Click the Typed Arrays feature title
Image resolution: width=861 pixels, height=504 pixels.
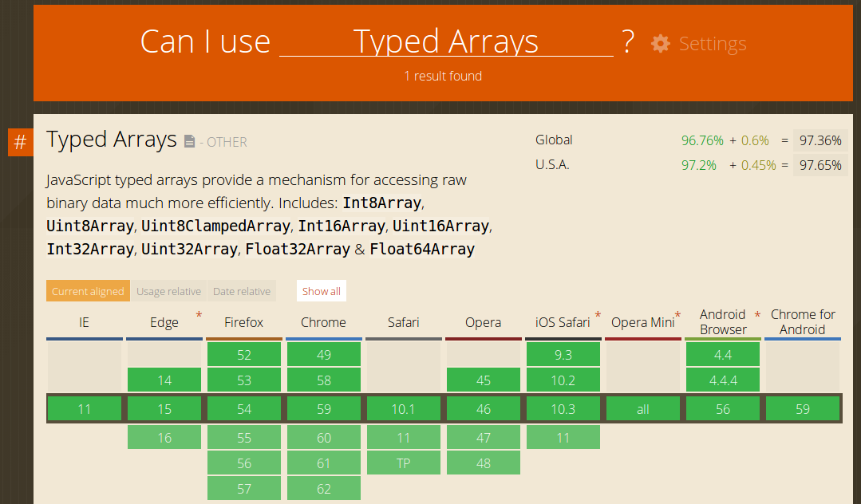click(112, 140)
